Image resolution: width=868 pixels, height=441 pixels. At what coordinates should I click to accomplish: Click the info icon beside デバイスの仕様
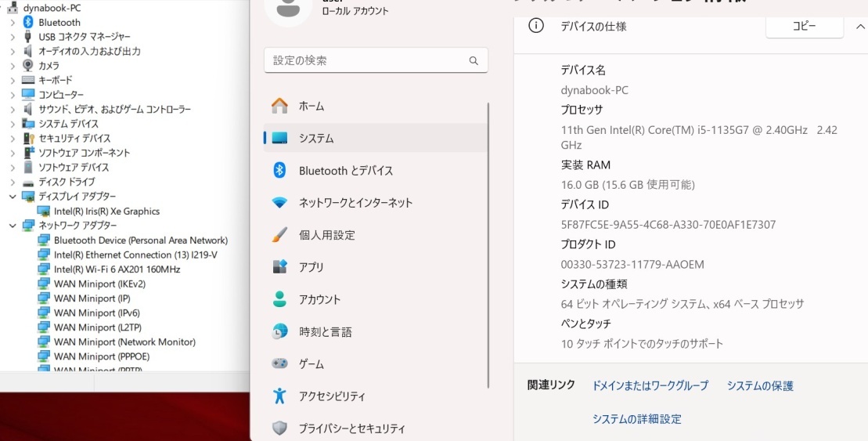536,26
